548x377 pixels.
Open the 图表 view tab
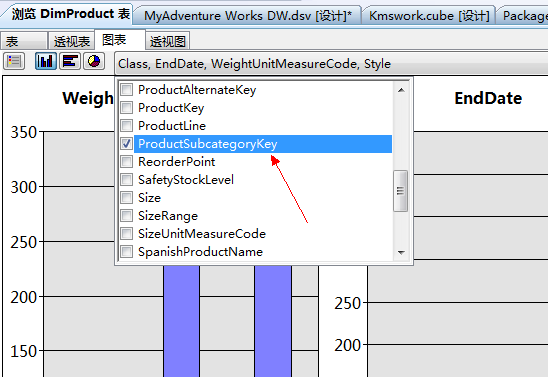[x=120, y=40]
